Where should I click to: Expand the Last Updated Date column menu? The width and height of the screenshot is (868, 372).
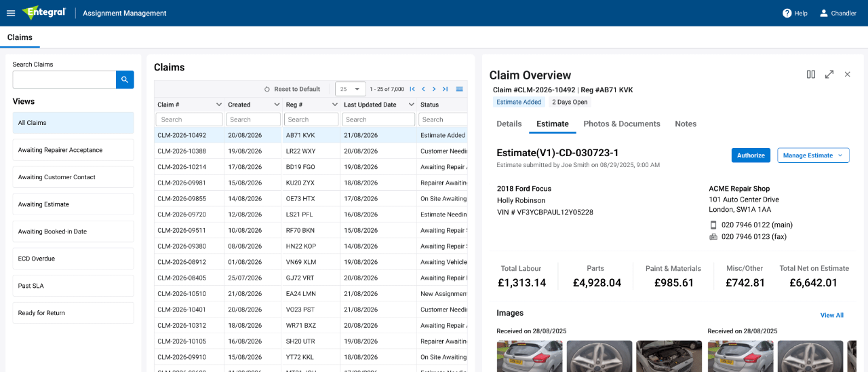click(411, 105)
